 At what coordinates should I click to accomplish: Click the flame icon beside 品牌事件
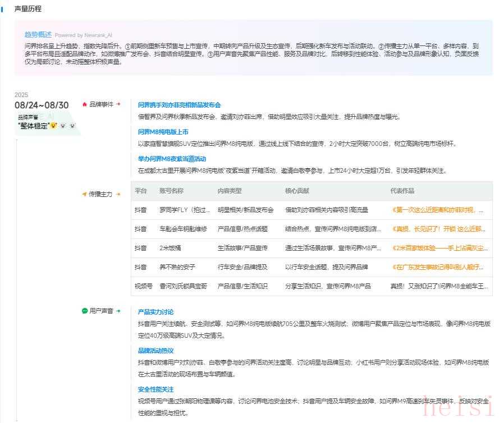click(x=85, y=104)
